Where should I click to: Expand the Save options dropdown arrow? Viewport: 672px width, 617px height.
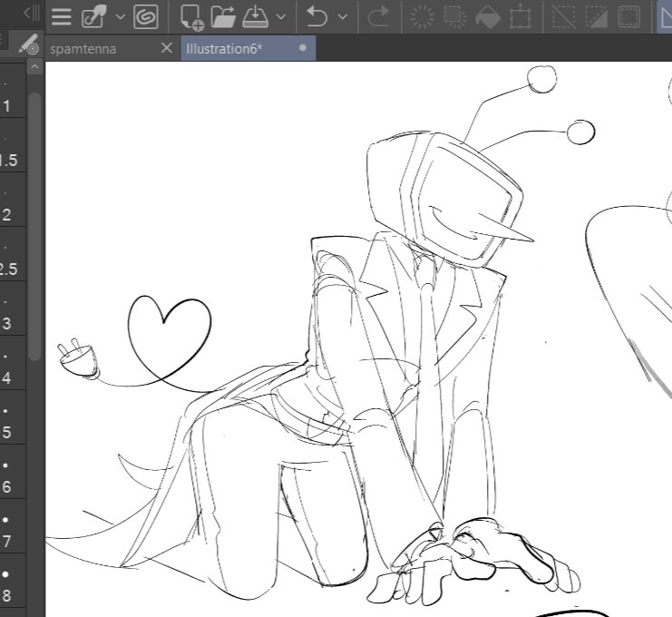[281, 17]
